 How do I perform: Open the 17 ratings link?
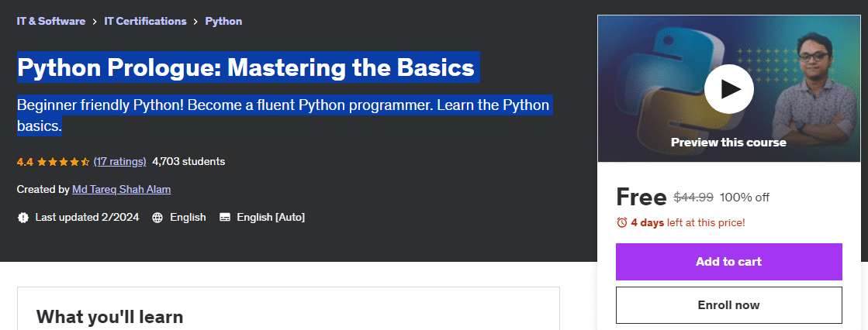click(119, 161)
